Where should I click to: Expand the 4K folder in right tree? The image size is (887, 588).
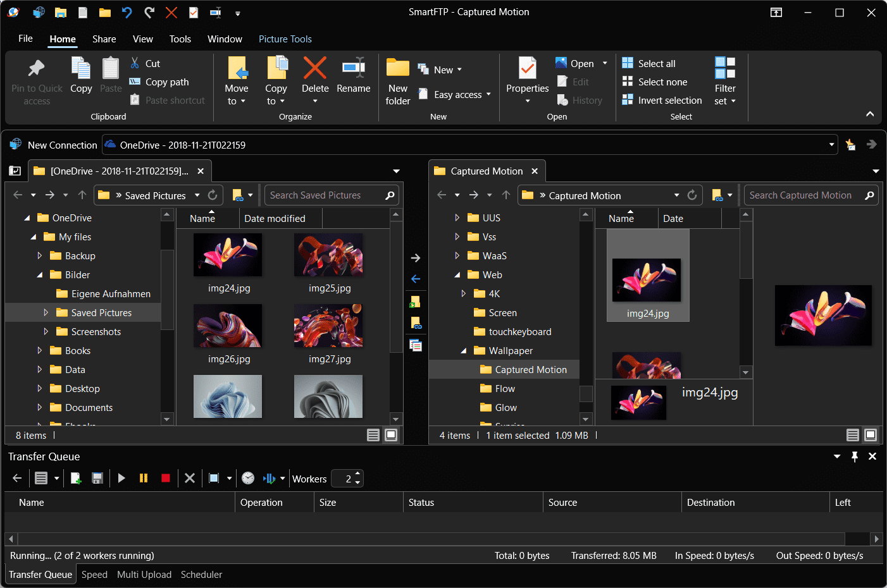[x=463, y=294]
